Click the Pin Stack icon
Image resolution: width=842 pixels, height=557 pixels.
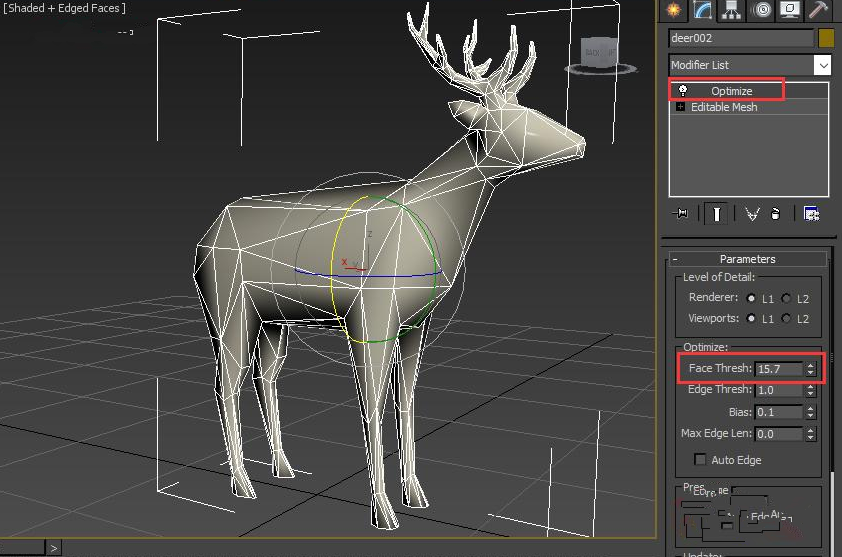pos(681,214)
